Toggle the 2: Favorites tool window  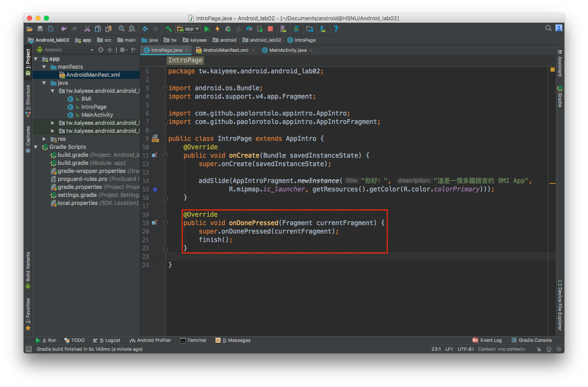(28, 314)
